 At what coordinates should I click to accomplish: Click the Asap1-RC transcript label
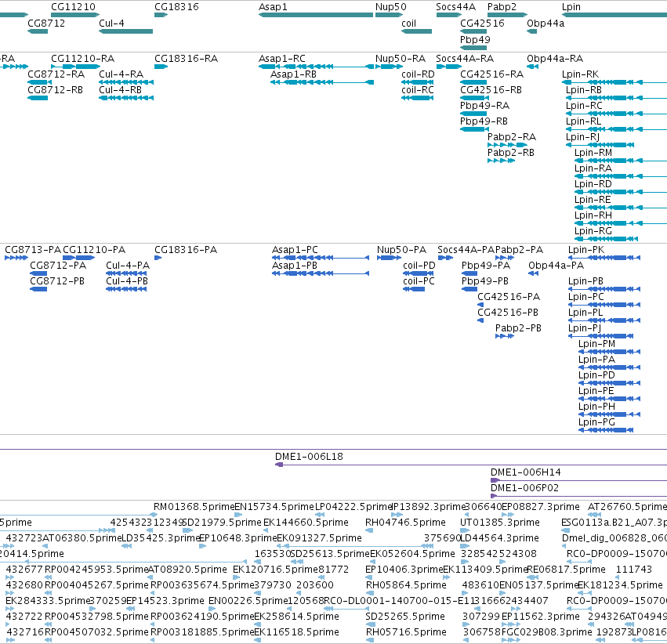(282, 58)
